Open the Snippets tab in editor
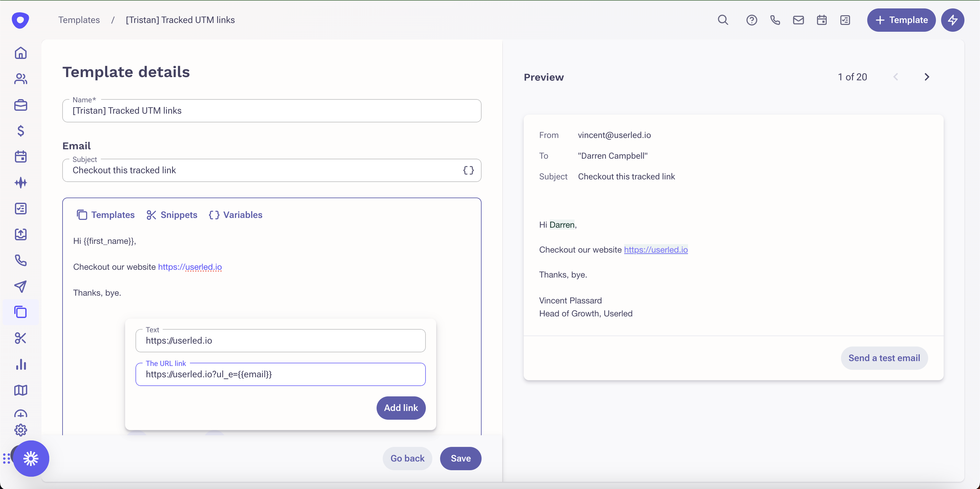Viewport: 980px width, 489px height. click(172, 215)
